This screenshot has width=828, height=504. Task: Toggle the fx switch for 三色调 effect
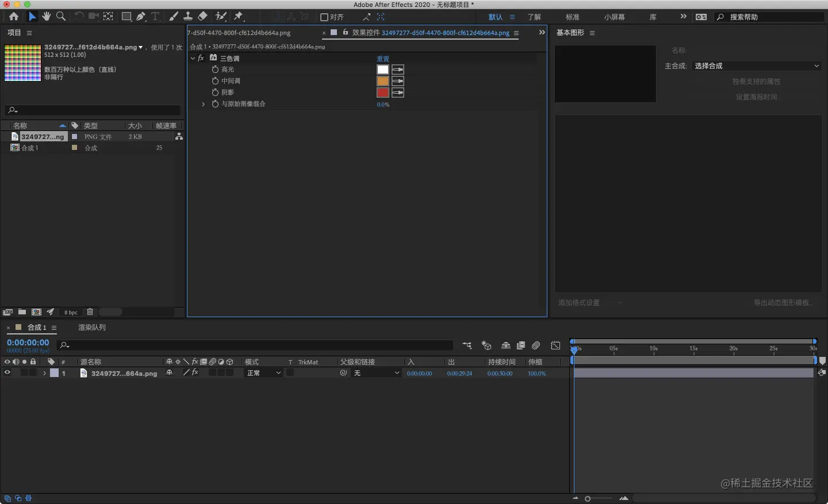click(x=201, y=58)
